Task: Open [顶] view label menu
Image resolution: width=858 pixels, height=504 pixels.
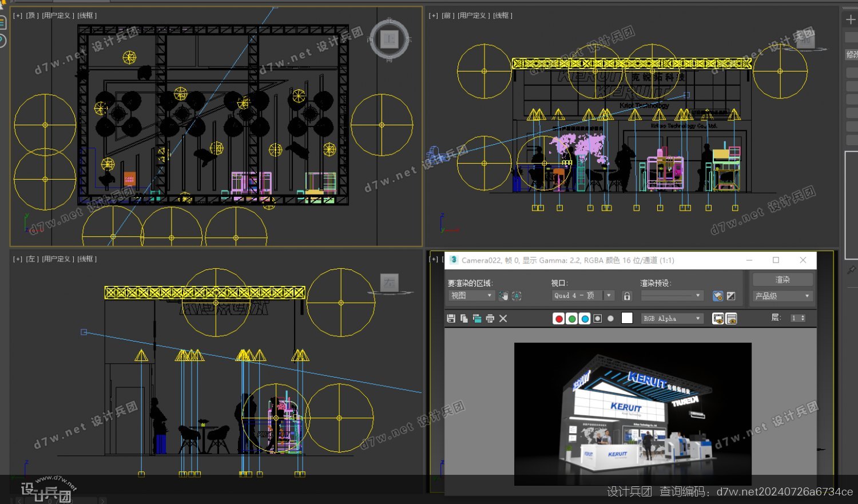Action: pos(32,15)
